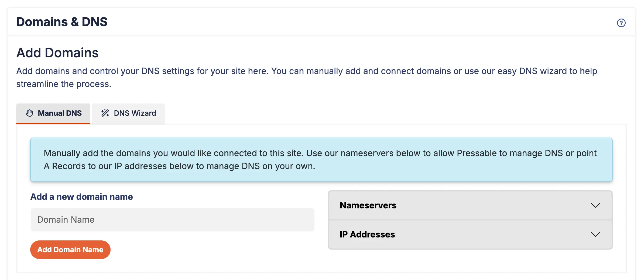Click the magic wand icon on DNS Wizard

click(105, 113)
